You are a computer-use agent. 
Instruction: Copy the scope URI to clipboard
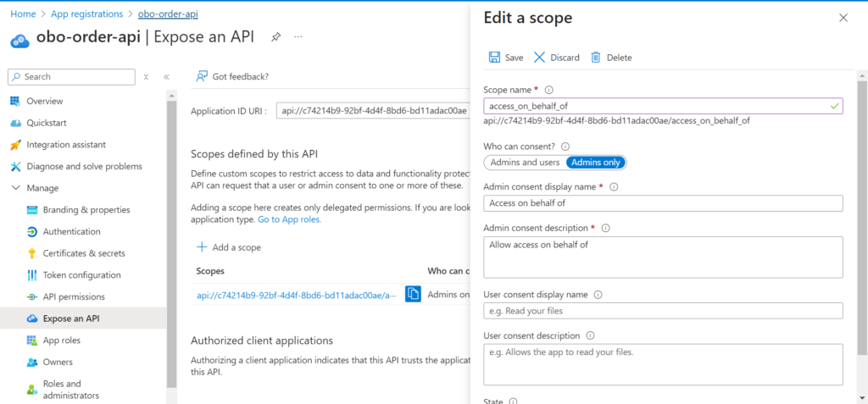413,295
